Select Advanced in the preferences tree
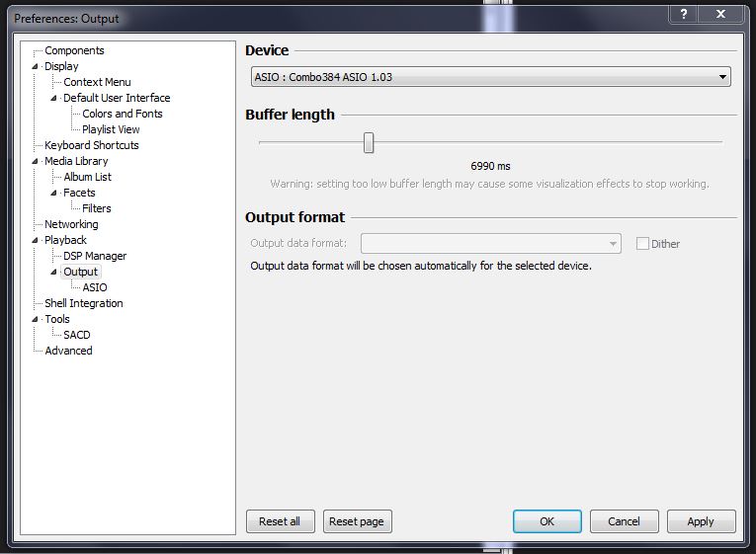The image size is (756, 554). [68, 352]
